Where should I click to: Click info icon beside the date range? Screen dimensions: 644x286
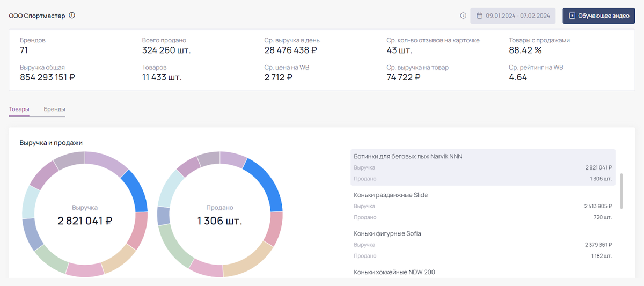tap(463, 16)
